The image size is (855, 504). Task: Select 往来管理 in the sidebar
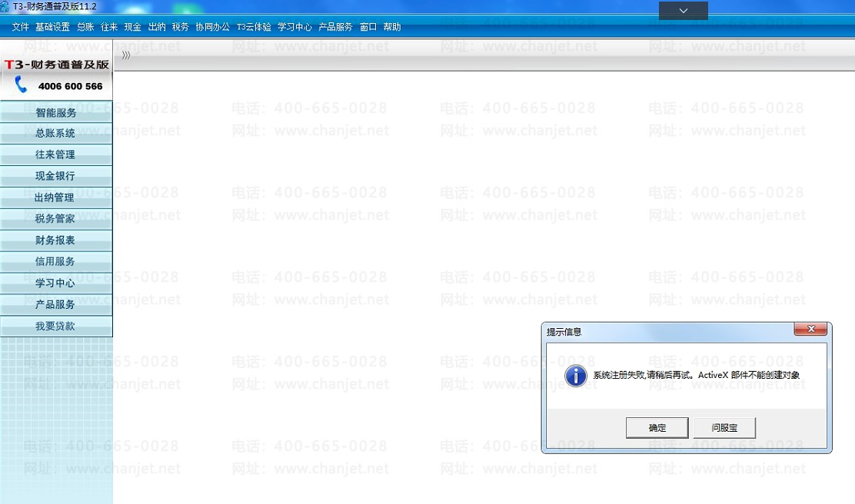tap(56, 154)
